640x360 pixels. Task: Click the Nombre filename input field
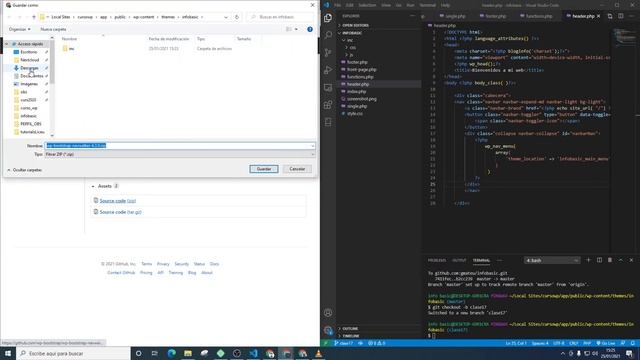click(x=180, y=146)
